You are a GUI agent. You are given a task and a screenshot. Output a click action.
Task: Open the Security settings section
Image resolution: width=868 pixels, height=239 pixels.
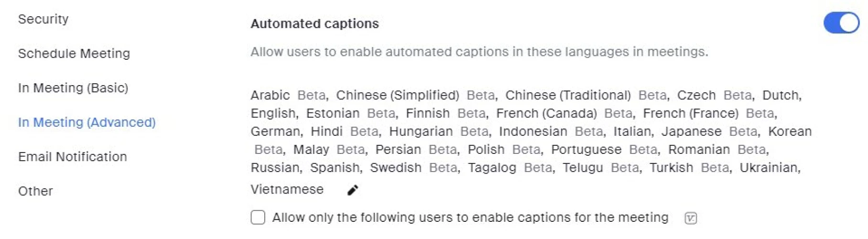pos(43,19)
